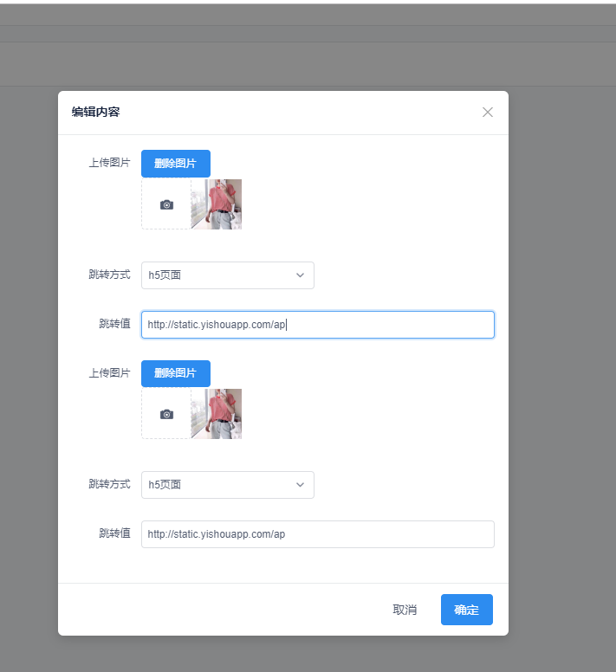Focus the first 跳转值 URL input field
Viewport: 616px width, 672px height.
tap(318, 325)
